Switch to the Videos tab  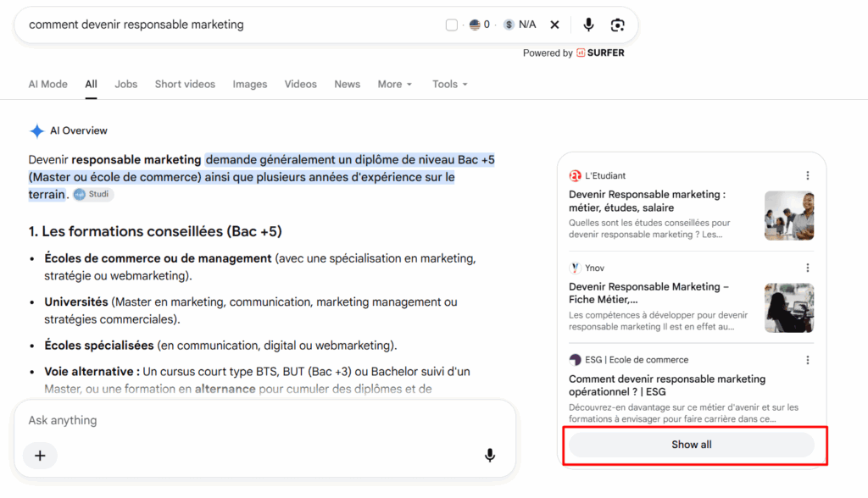(x=301, y=84)
